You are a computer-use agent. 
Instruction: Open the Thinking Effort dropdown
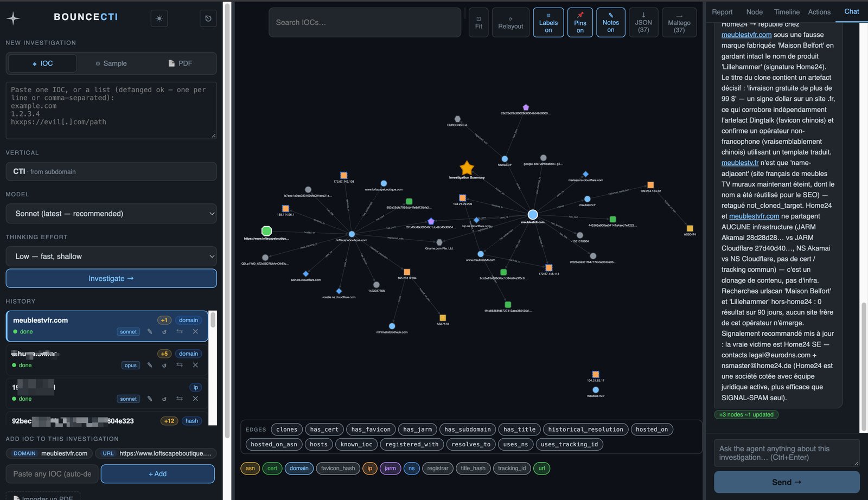tap(111, 257)
